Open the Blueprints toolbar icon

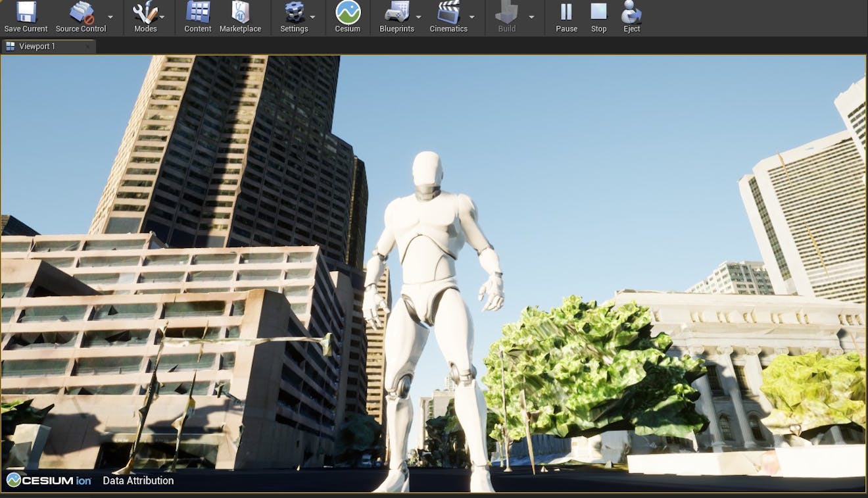pyautogui.click(x=397, y=17)
